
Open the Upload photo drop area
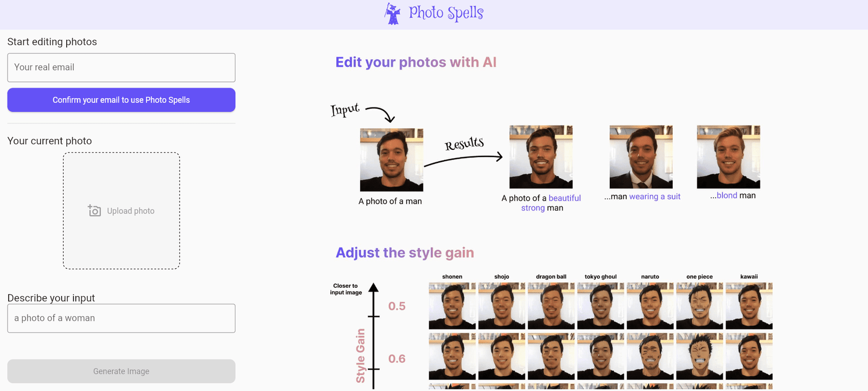coord(122,211)
